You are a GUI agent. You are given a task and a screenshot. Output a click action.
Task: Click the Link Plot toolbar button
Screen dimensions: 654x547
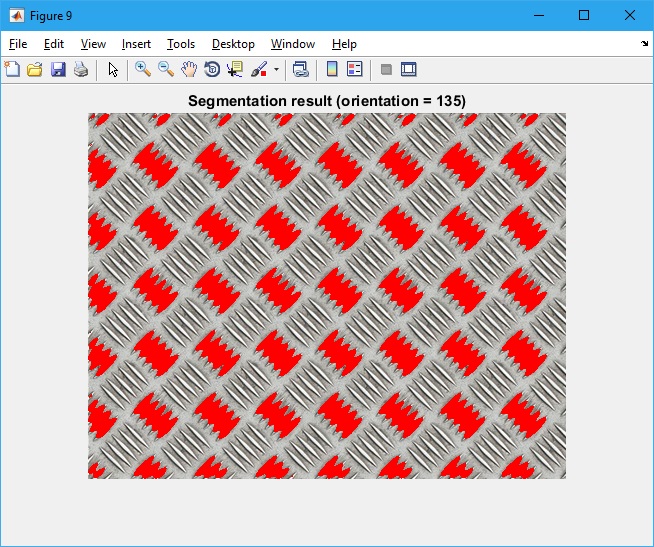[x=300, y=69]
